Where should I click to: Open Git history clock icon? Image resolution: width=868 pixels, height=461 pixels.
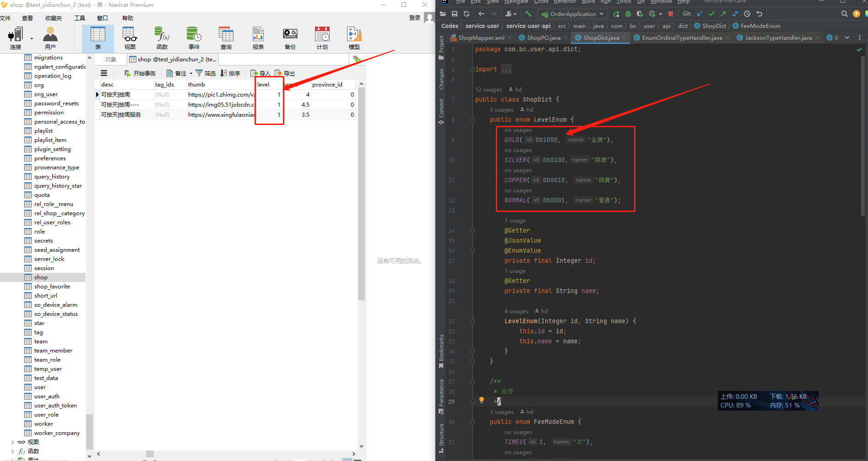point(747,14)
